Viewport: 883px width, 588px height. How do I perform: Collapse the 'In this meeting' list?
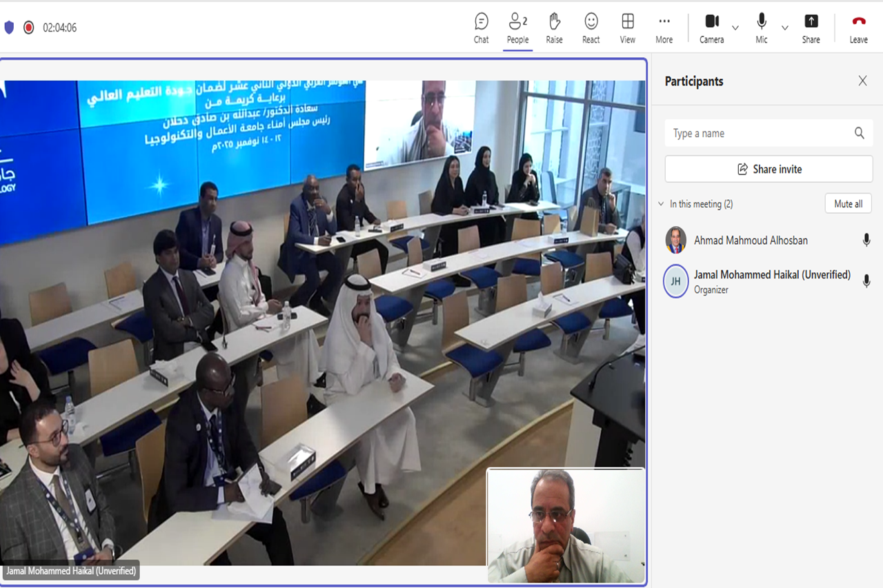[661, 204]
